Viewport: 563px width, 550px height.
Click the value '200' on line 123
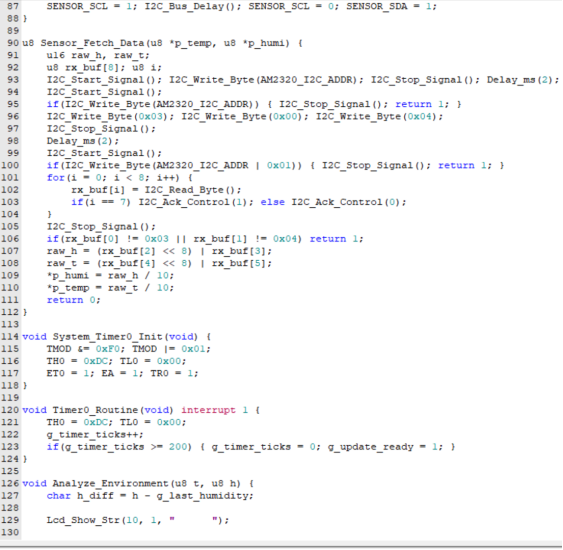point(177,446)
